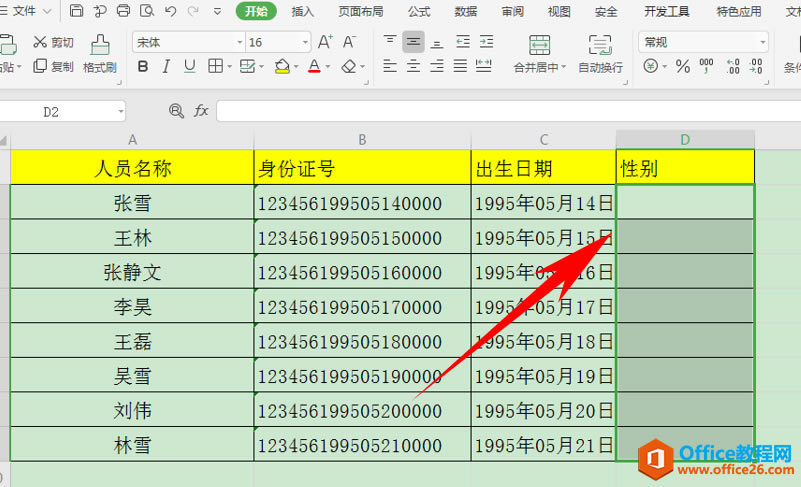Screen dimensions: 801x487
Task: Increase font size with the A+ icon
Action: [325, 42]
